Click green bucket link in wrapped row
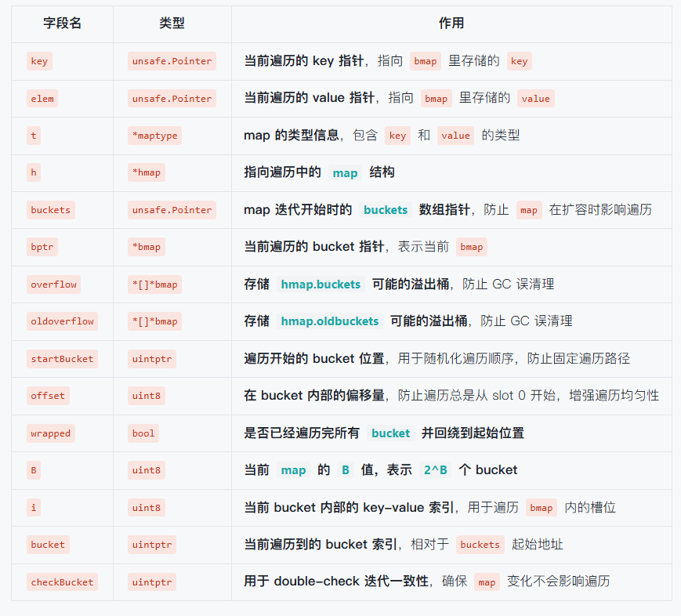The height and width of the screenshot is (616, 681). (x=390, y=433)
